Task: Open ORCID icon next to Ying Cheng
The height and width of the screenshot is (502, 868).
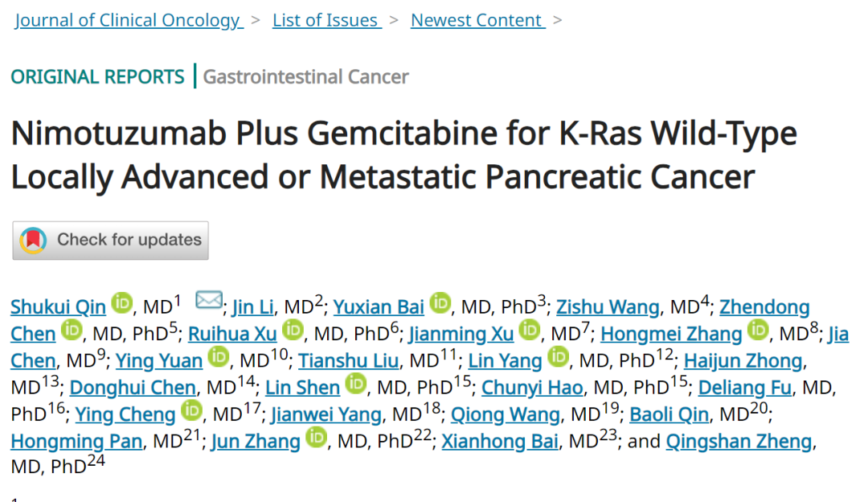Action: click(x=191, y=412)
